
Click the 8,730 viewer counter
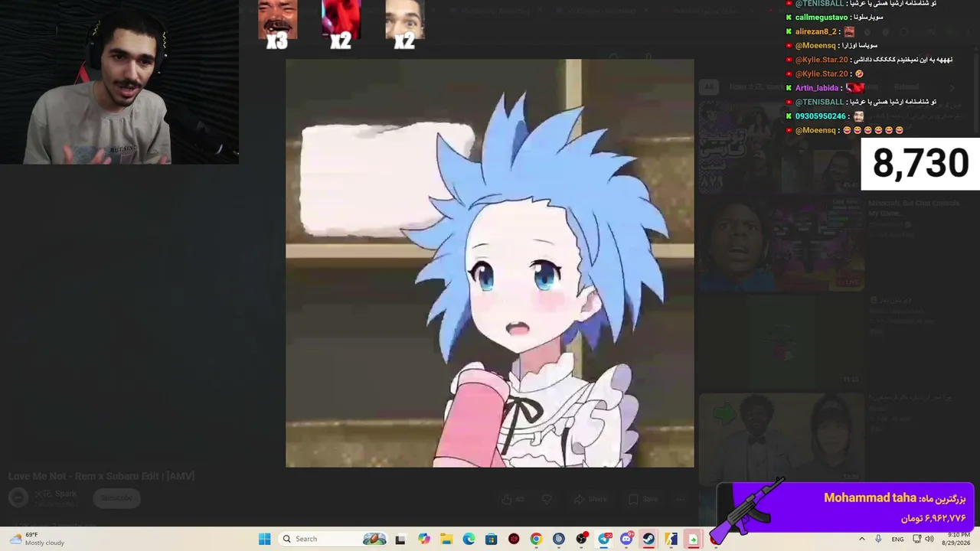(x=920, y=164)
